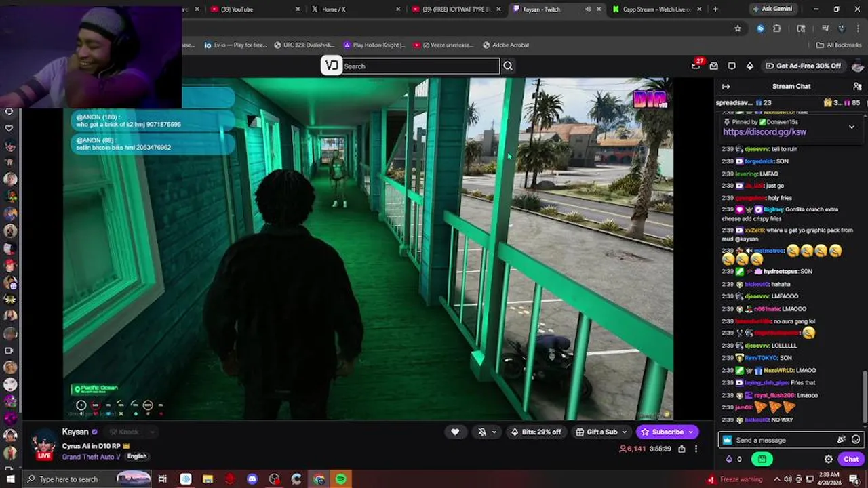Screen dimensions: 868x488
Task: Open the Play Hollow Knight bookmark
Action: pos(374,45)
